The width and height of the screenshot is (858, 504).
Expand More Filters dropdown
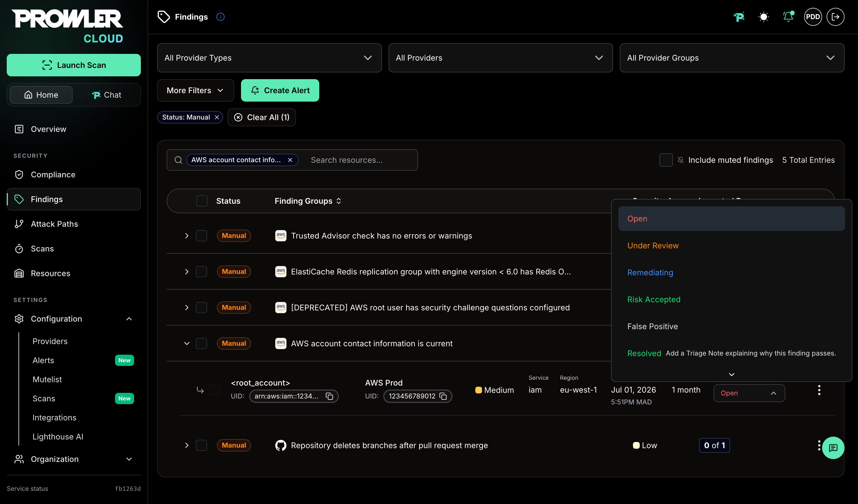[x=196, y=90]
